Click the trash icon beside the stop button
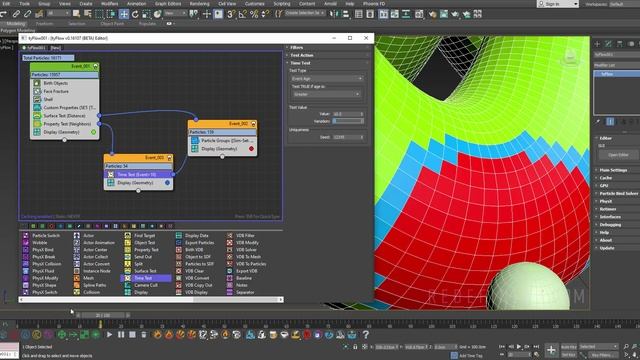640x360 pixels. [144, 335]
